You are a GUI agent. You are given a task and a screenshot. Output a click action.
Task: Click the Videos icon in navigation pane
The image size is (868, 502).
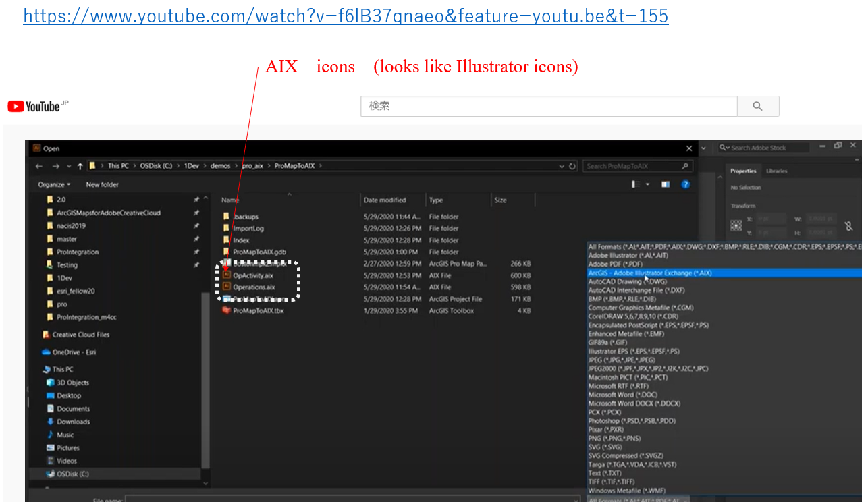pyautogui.click(x=51, y=461)
